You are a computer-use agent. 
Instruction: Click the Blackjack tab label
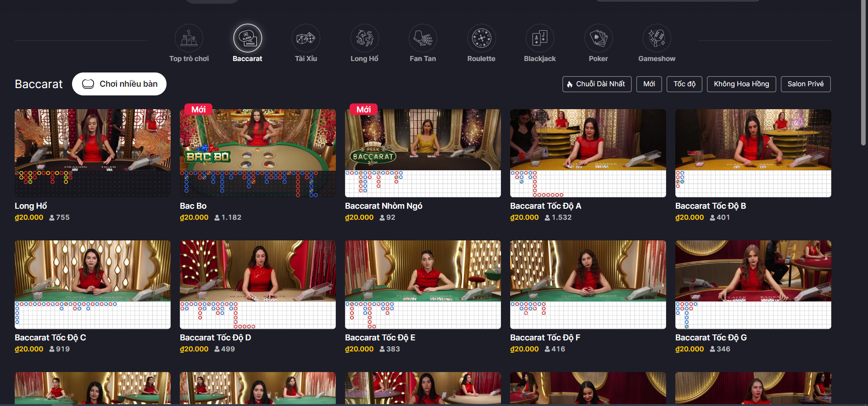[x=540, y=59]
